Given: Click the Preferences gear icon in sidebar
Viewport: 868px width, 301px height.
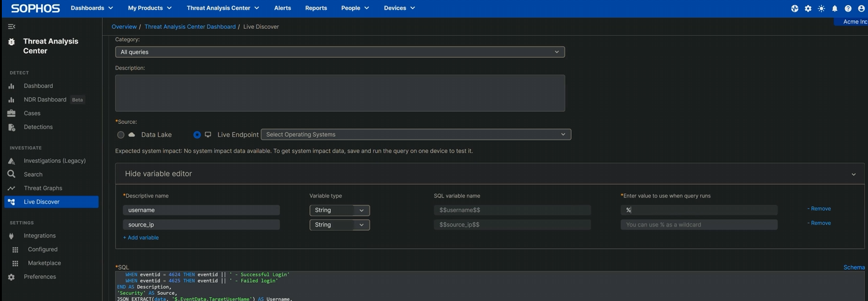Looking at the screenshot, I should click(11, 277).
